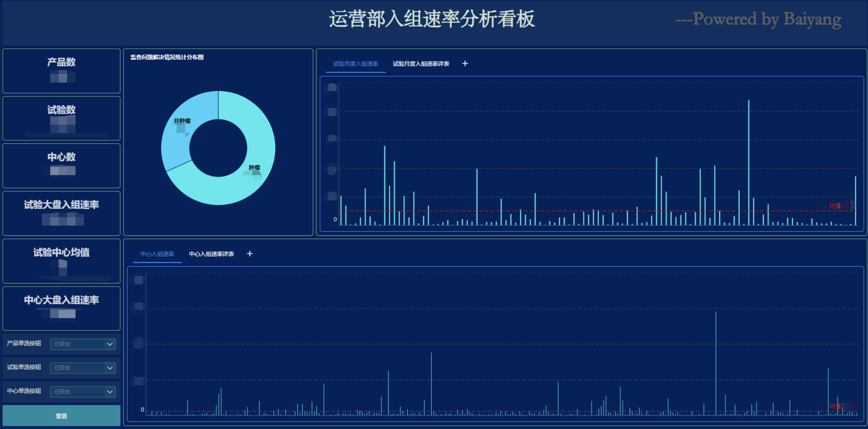Select the 试验数 metric card
The width and height of the screenshot is (868, 429).
(61, 118)
